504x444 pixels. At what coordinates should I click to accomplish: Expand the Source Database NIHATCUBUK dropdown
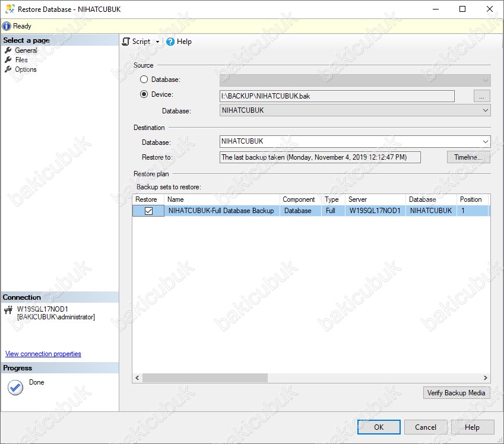click(355, 110)
